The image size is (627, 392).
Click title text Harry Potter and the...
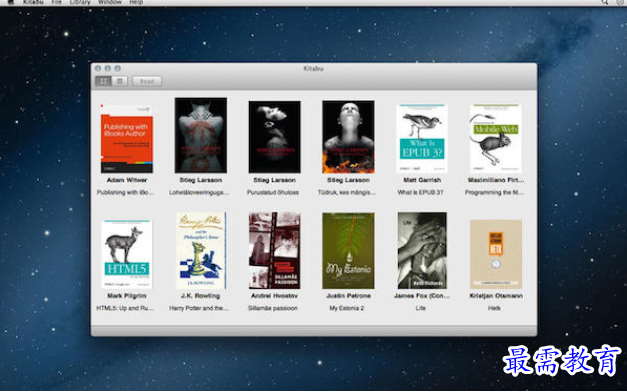coord(199,308)
